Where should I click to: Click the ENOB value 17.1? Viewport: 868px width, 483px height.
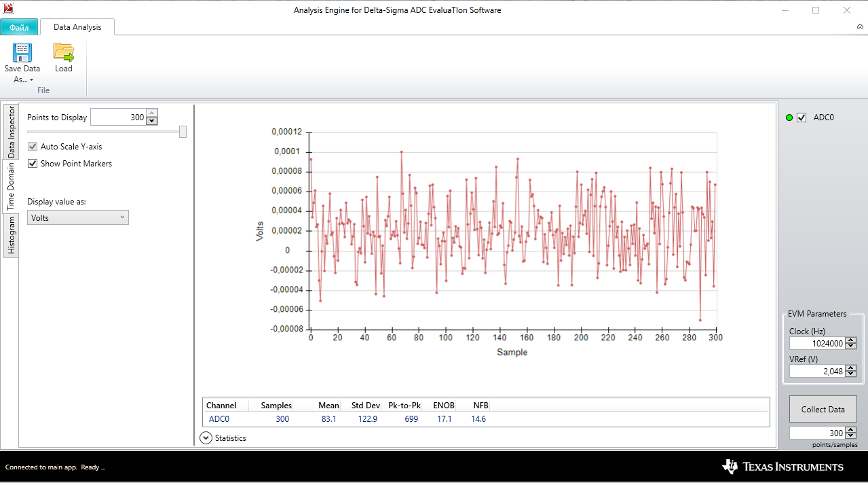(x=444, y=419)
